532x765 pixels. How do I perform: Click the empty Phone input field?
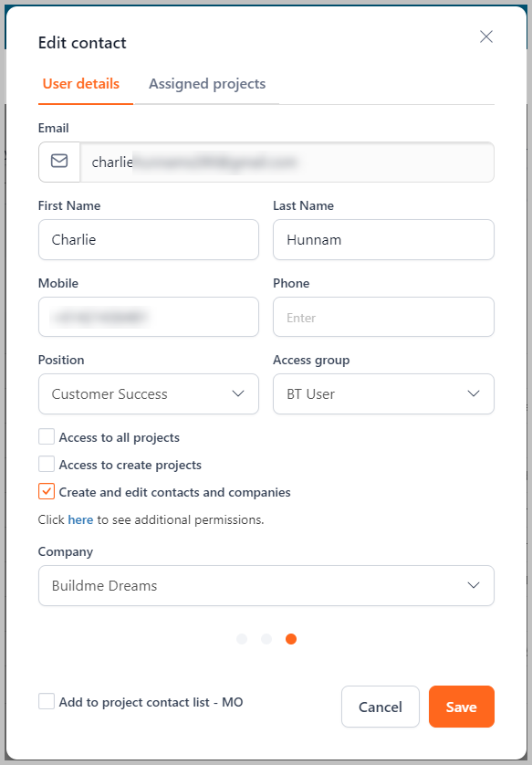pos(384,317)
